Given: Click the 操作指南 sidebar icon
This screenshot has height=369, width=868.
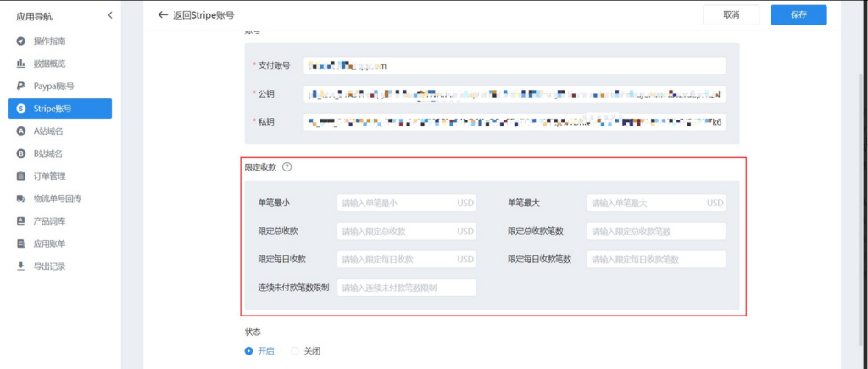Looking at the screenshot, I should pyautogui.click(x=20, y=42).
